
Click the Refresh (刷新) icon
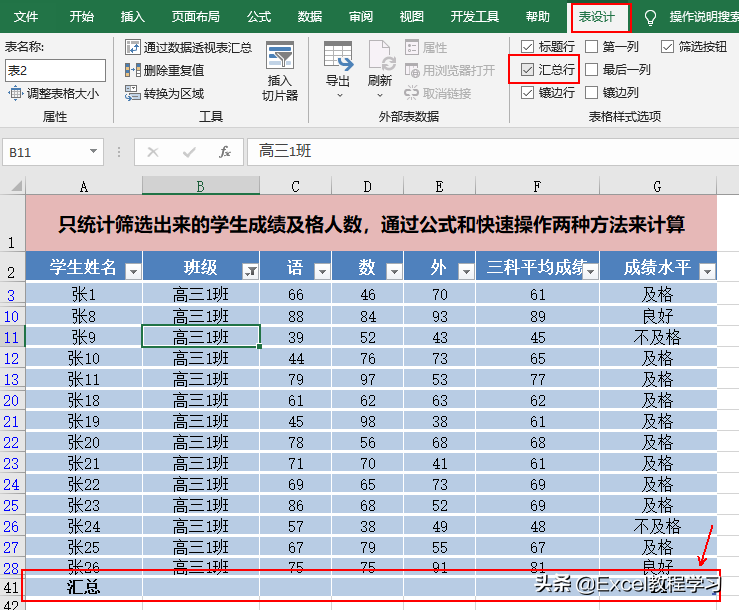click(x=380, y=60)
